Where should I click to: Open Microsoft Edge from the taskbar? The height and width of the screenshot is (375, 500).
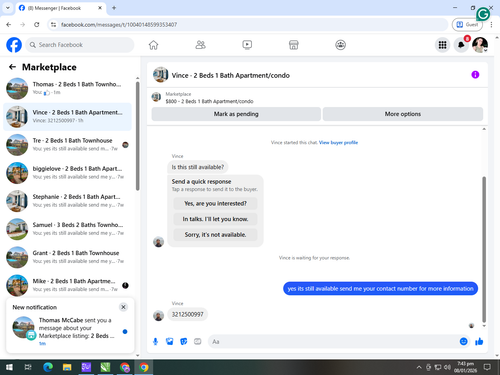(48, 367)
